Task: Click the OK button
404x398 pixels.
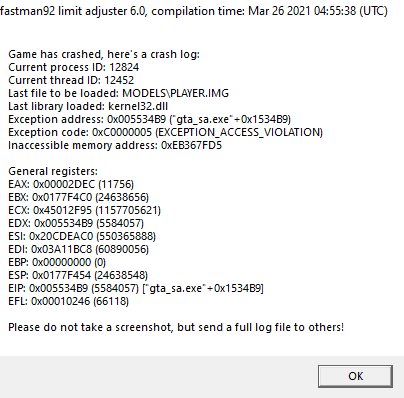Action: (x=355, y=376)
